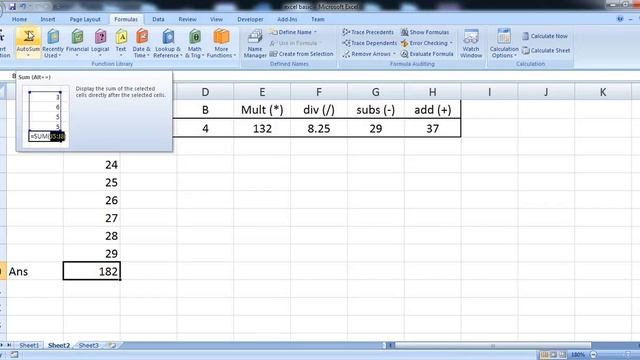The width and height of the screenshot is (640, 360).
Task: Open the Text functions library
Action: 121,43
